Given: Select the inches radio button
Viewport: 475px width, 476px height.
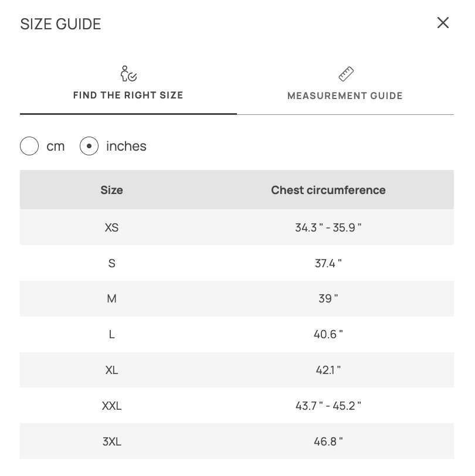Looking at the screenshot, I should [x=89, y=146].
